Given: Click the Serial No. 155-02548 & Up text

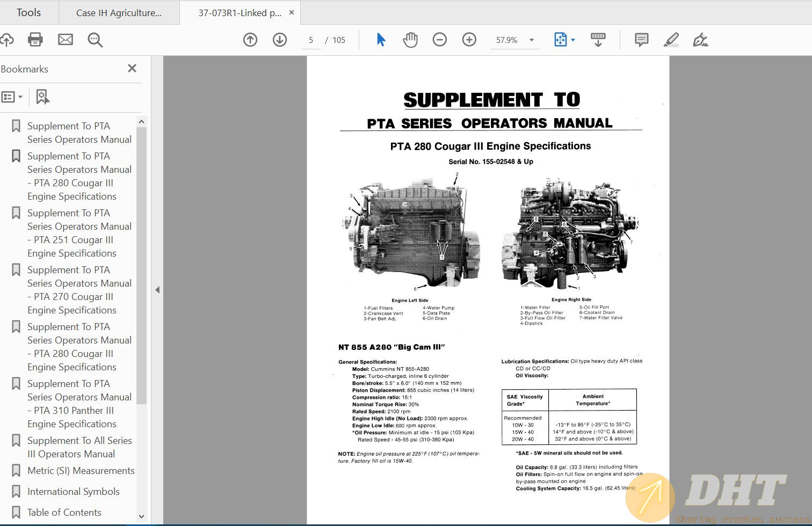Looking at the screenshot, I should click(x=491, y=162).
